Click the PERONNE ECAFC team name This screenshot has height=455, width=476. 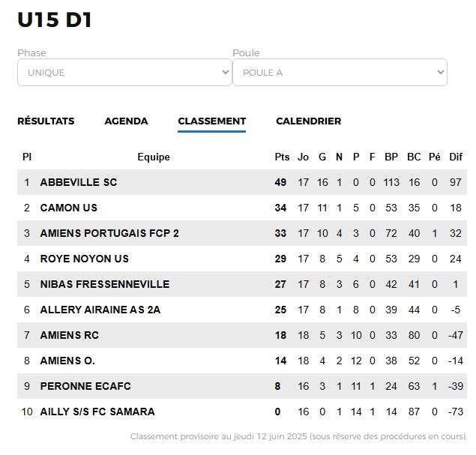click(x=85, y=386)
